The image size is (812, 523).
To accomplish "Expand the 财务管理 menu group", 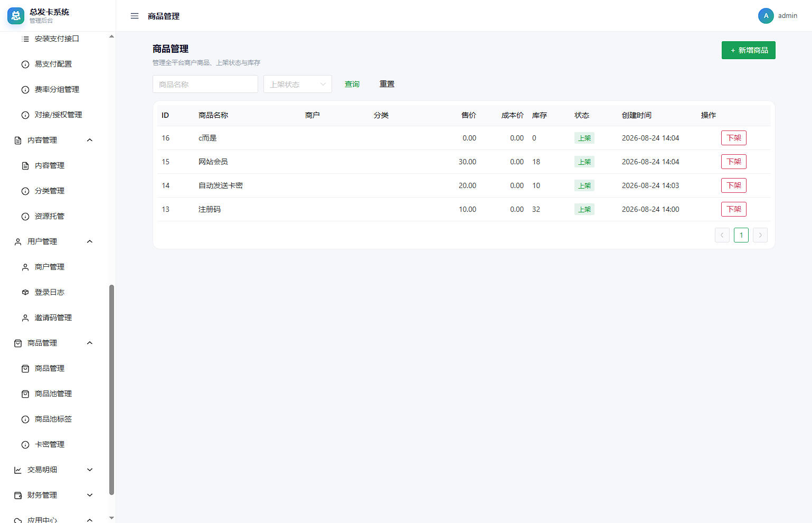I will pyautogui.click(x=90, y=495).
